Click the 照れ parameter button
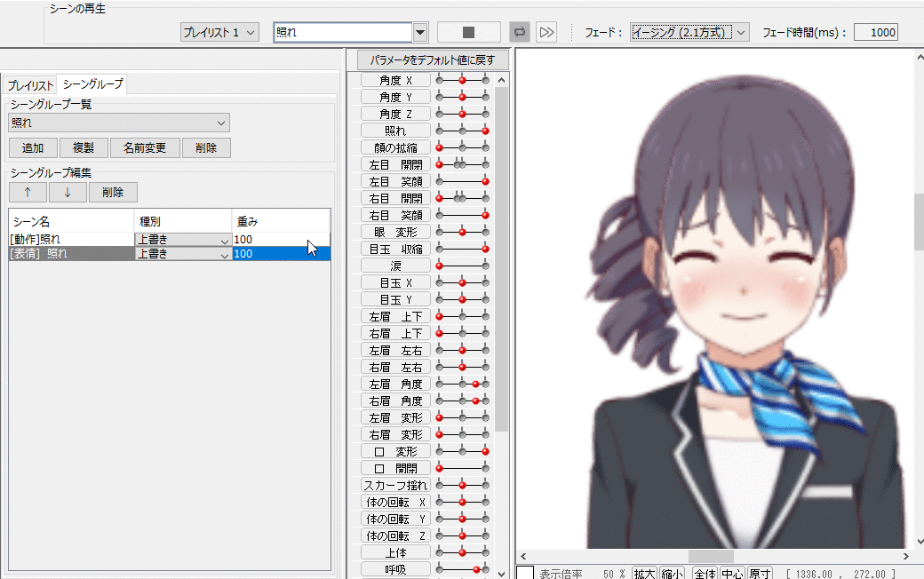This screenshot has height=579, width=924. point(395,131)
